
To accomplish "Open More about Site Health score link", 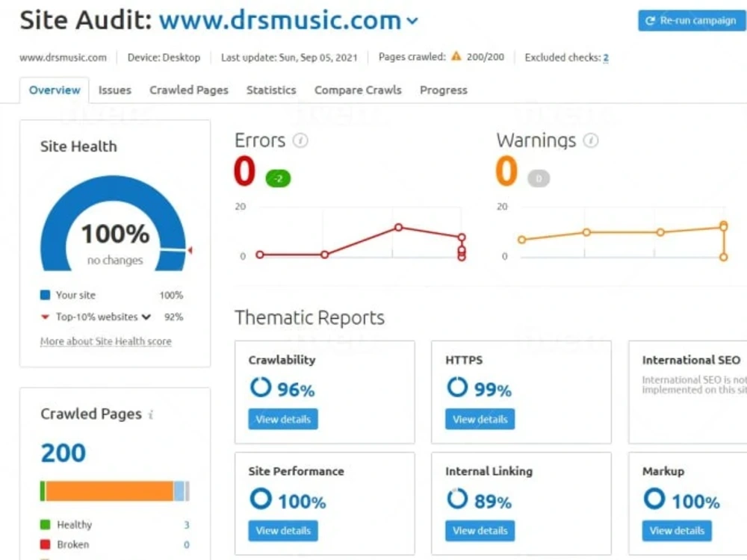I will coord(106,341).
